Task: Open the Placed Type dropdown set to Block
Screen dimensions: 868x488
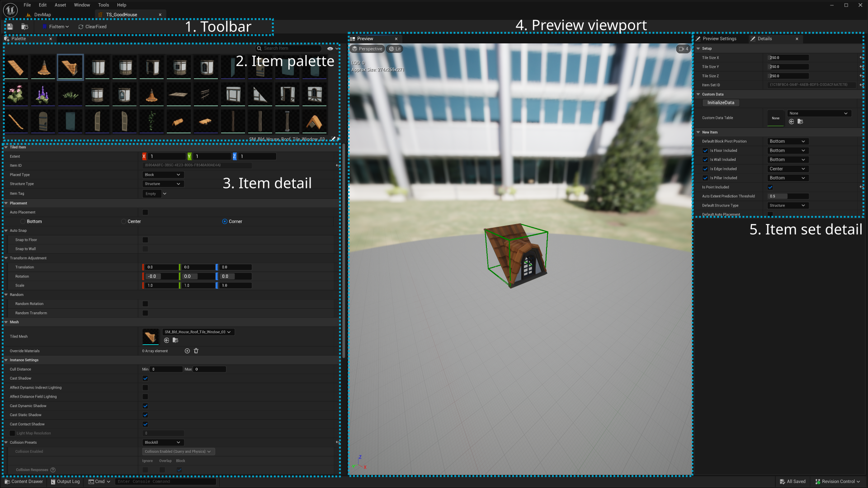Action: (x=163, y=175)
